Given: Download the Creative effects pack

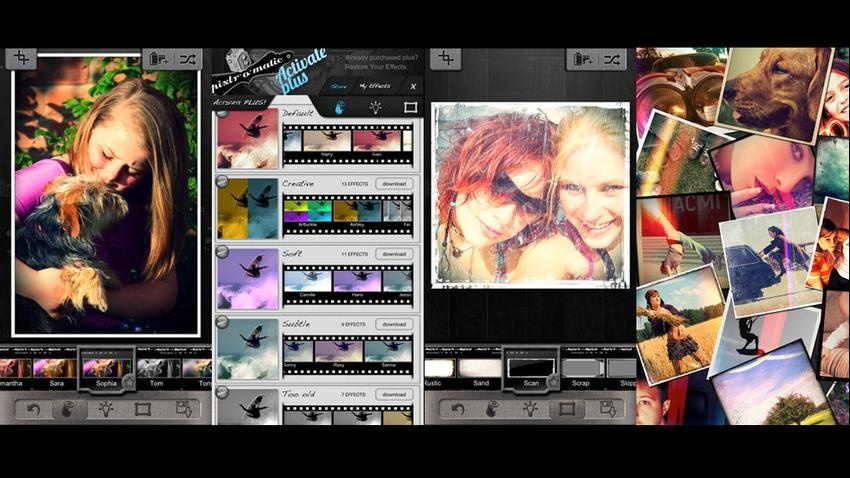Looking at the screenshot, I should (394, 184).
